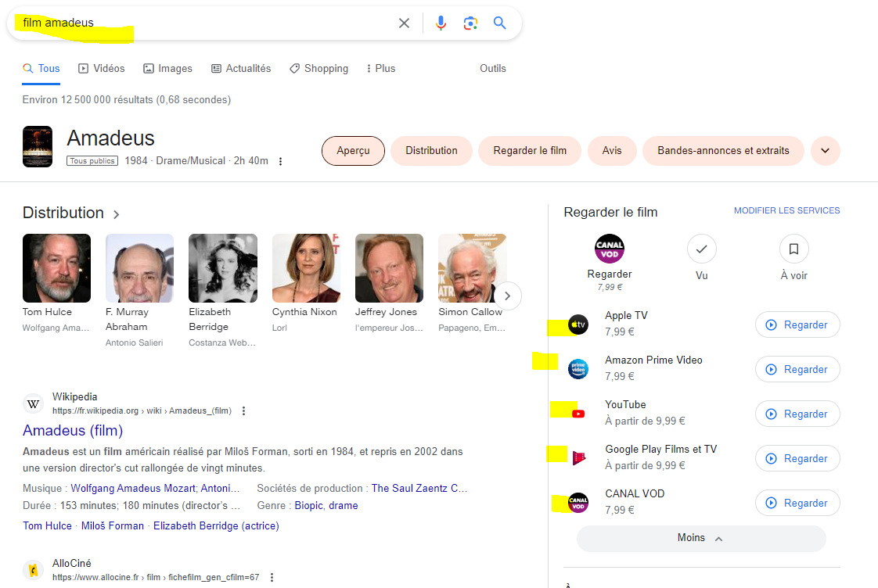878x588 pixels.
Task: Open The Saul Zaentz C… production company link
Action: 419,489
